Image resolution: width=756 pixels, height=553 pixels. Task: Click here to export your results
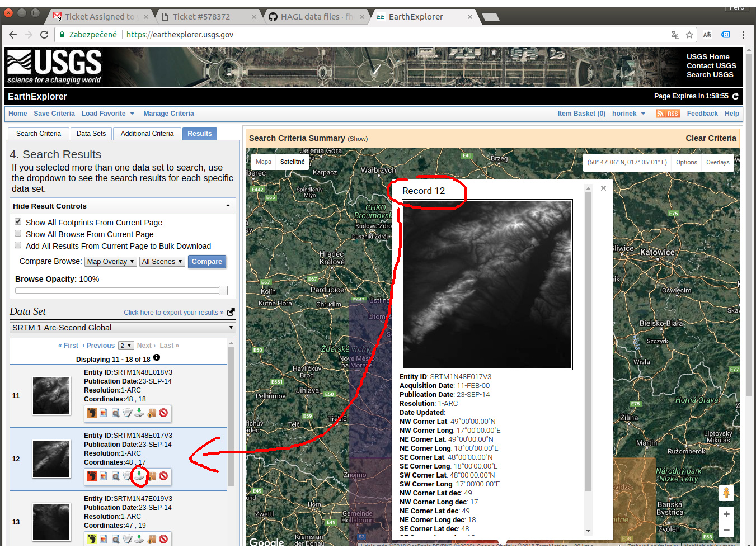pos(171,312)
